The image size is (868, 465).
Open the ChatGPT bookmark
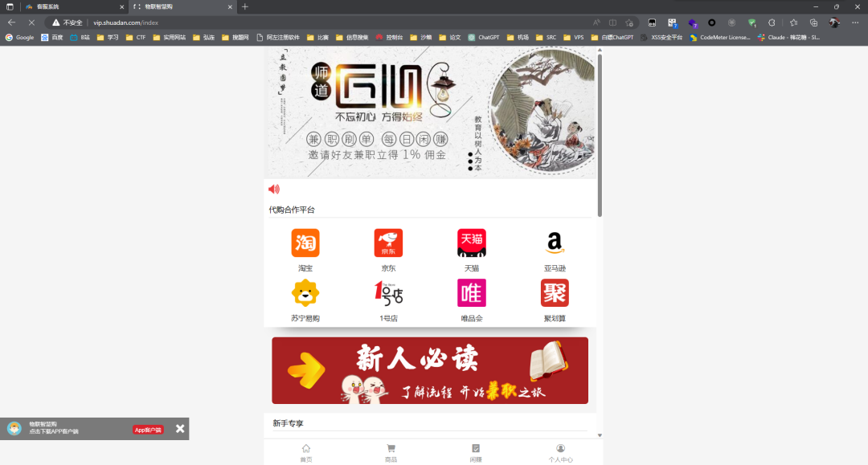483,38
